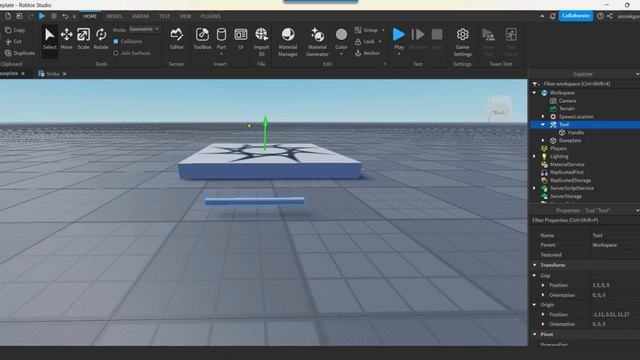Open the dropdown arrow under Part
This screenshot has height=360, width=640.
pyautogui.click(x=221, y=54)
